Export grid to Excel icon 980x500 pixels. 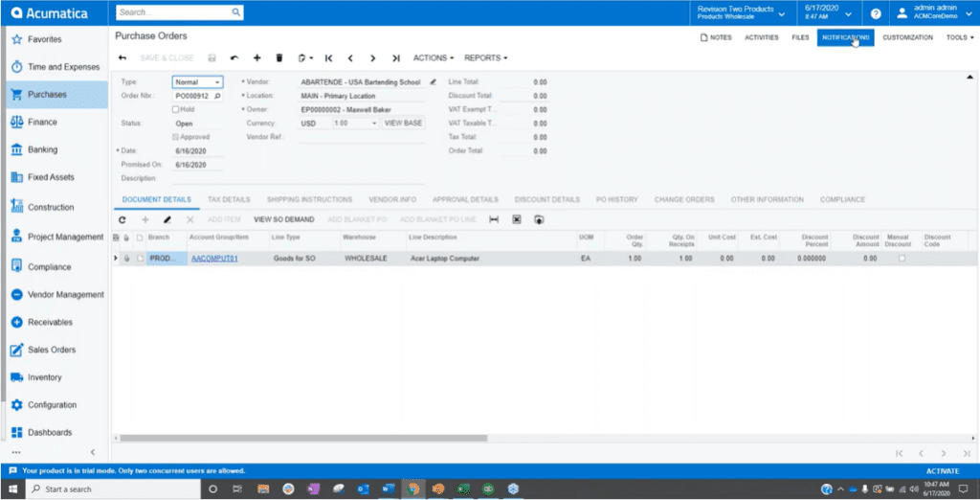tap(516, 219)
